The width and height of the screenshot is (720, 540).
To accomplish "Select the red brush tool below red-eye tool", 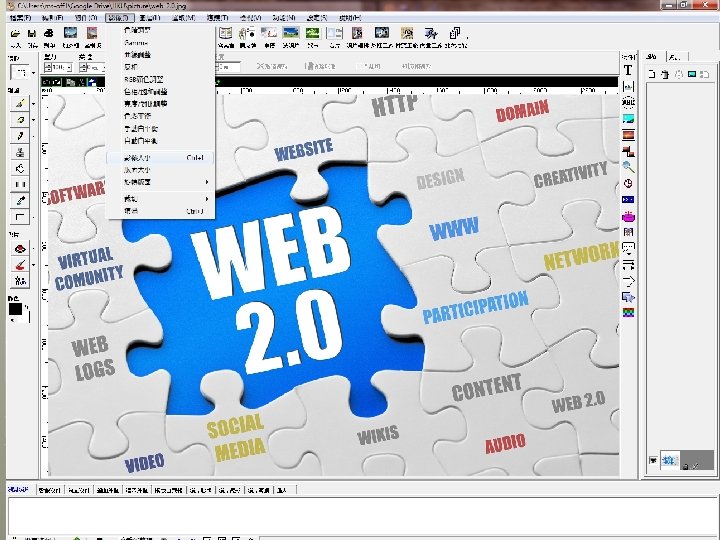I will (x=20, y=265).
